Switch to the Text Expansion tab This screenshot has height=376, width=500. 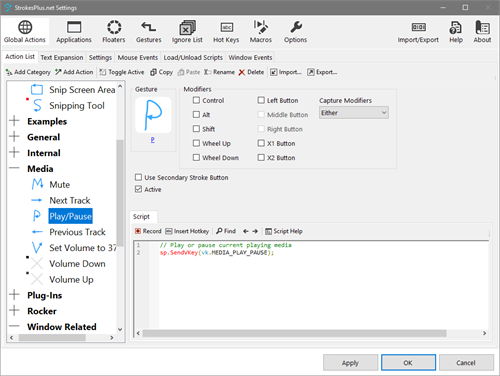(62, 57)
